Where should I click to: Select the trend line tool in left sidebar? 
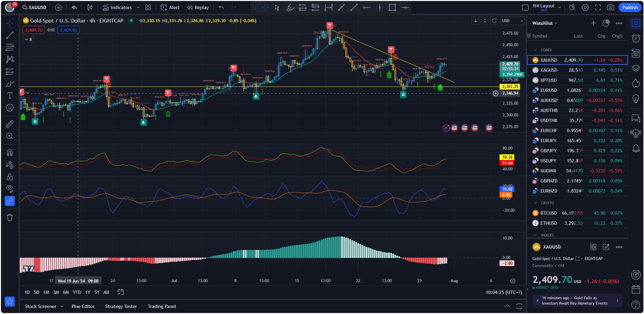coord(10,35)
